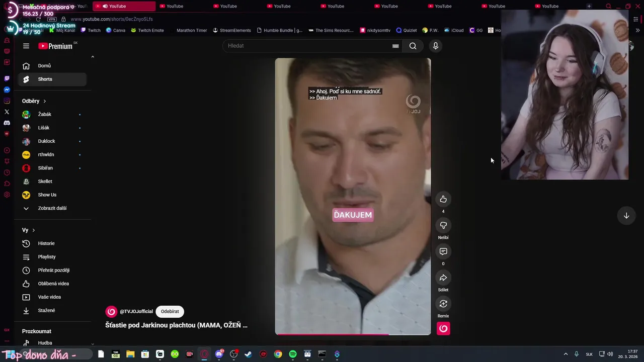Like this Short
Image resolution: width=644 pixels, height=362 pixels.
click(x=443, y=199)
